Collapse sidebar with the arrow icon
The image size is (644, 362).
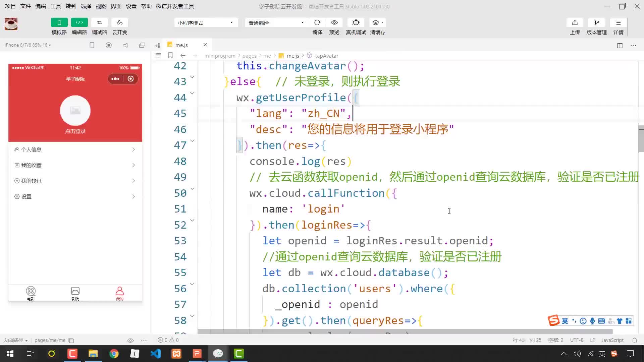[157, 45]
